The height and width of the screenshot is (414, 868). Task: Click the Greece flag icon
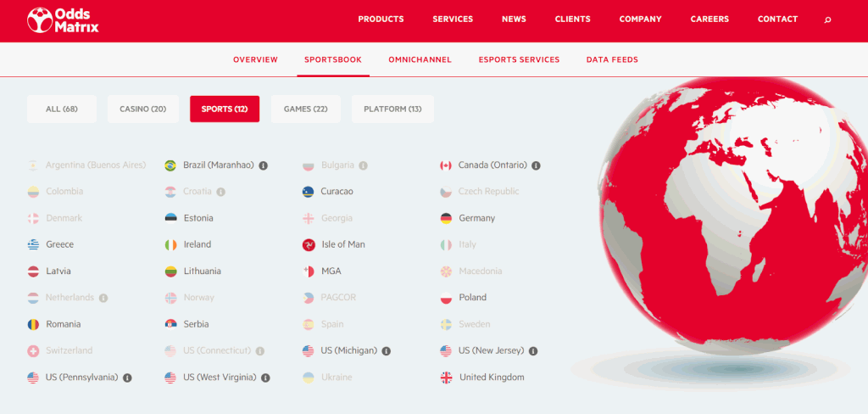(x=33, y=244)
